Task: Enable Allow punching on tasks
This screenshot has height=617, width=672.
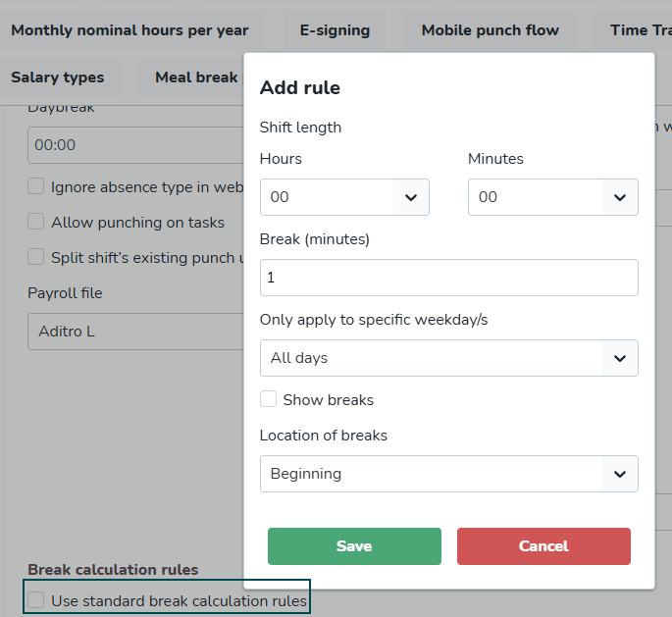Action: point(36,222)
